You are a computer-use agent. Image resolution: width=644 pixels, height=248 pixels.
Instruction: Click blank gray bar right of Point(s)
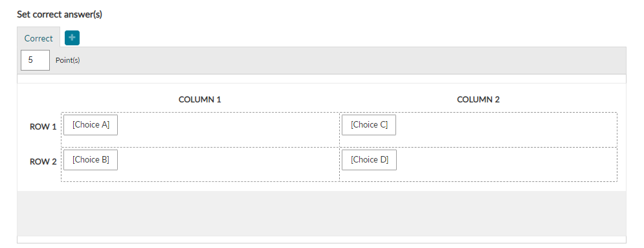[353, 60]
